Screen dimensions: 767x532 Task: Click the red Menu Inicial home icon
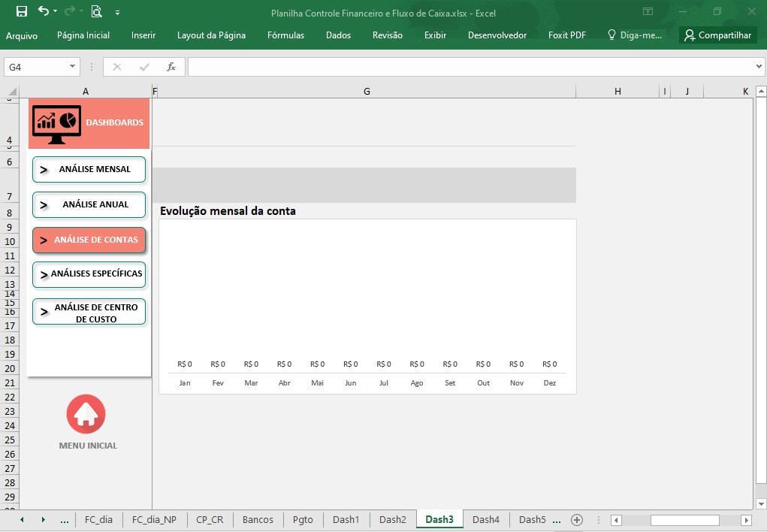[x=86, y=414]
